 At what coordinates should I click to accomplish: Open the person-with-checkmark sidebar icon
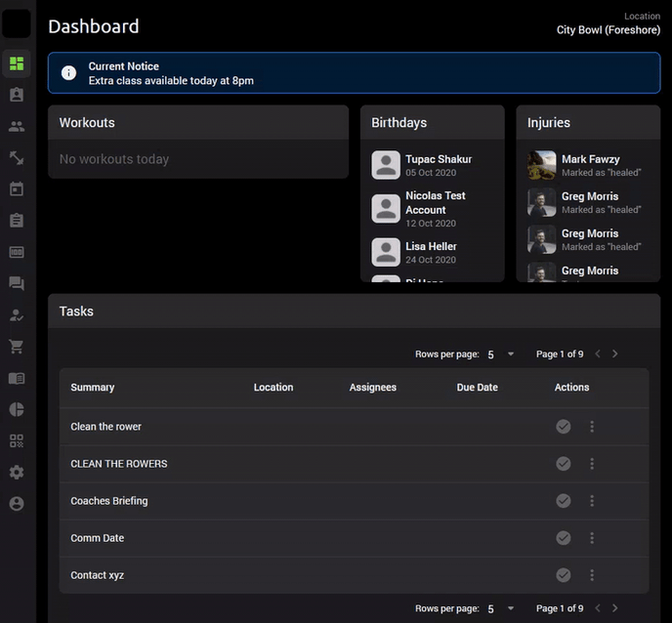click(x=17, y=315)
